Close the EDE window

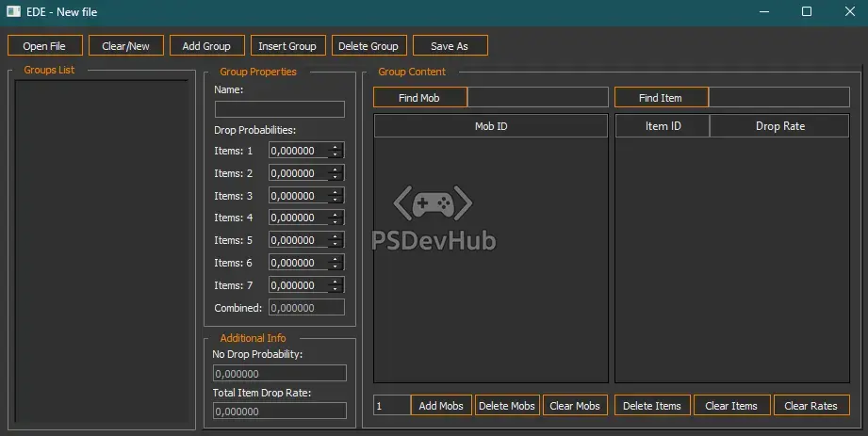point(850,11)
